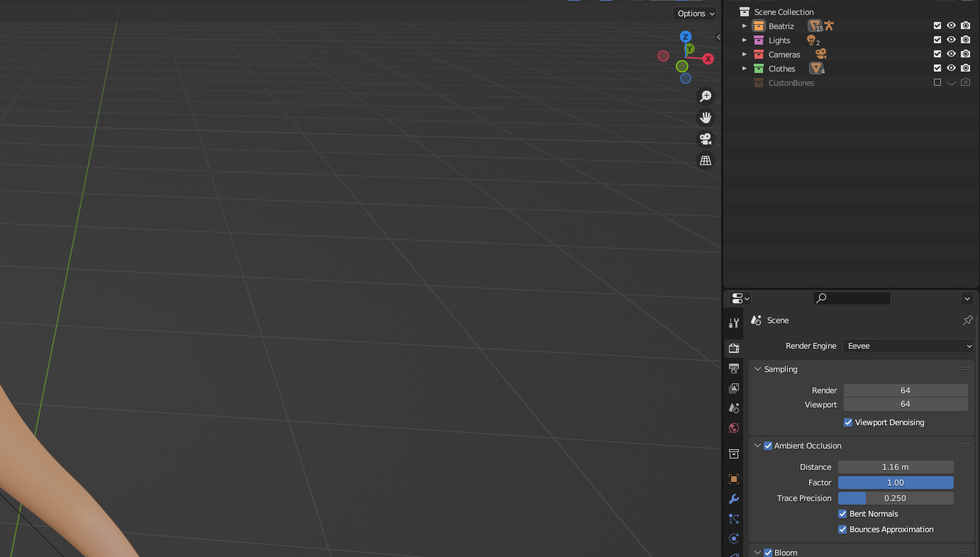Enable the CustonBones collection checkbox
The image size is (980, 557).
point(937,83)
